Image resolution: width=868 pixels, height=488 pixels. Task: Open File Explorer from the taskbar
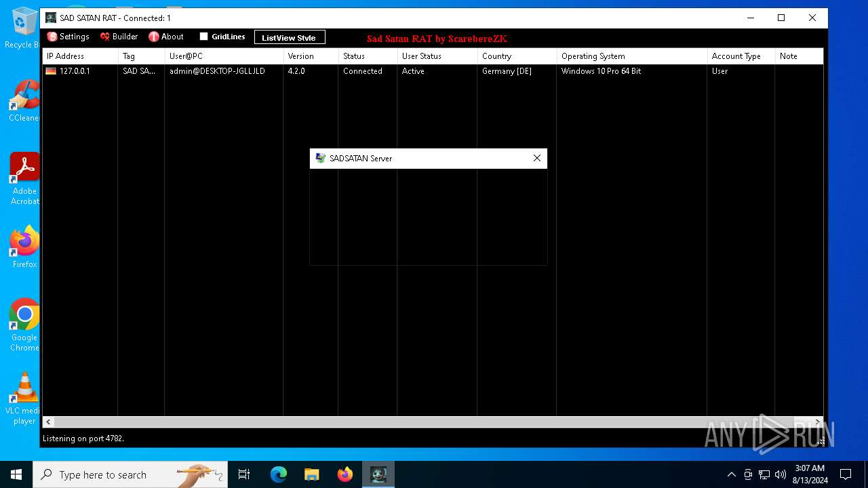pyautogui.click(x=311, y=474)
